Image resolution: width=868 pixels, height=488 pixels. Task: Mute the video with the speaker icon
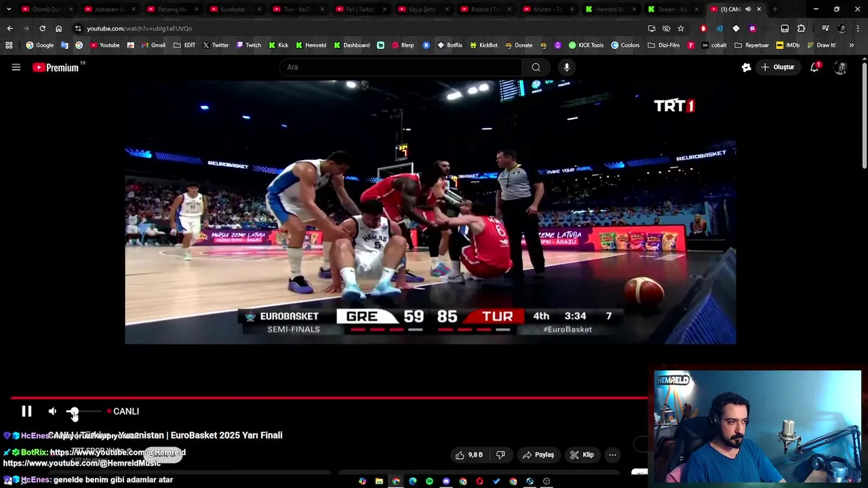(x=52, y=411)
